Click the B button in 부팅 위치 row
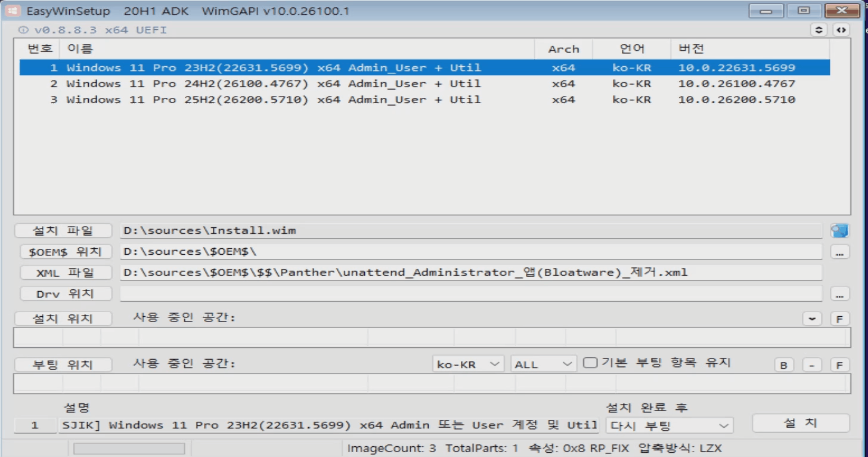 click(784, 365)
